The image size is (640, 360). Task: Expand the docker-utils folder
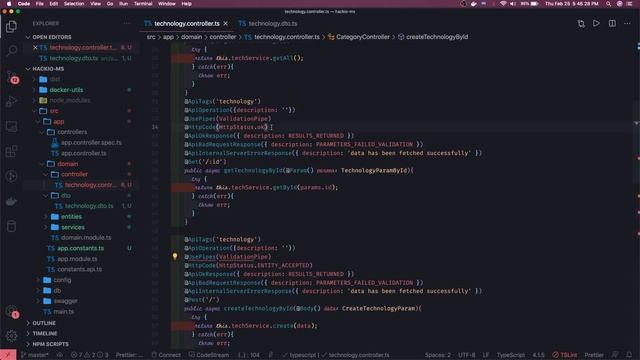point(66,90)
